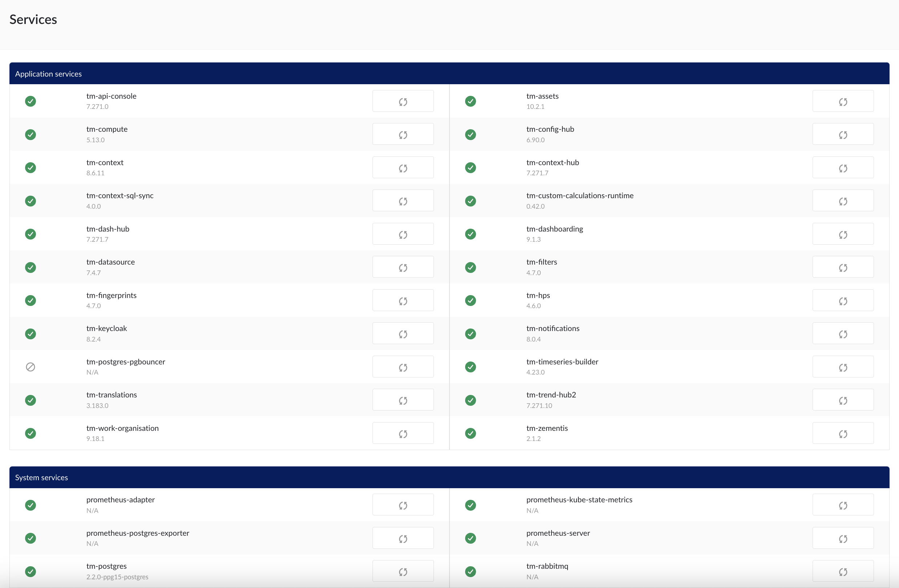Click the Application services header
Image resolution: width=899 pixels, height=588 pixels.
click(x=48, y=74)
